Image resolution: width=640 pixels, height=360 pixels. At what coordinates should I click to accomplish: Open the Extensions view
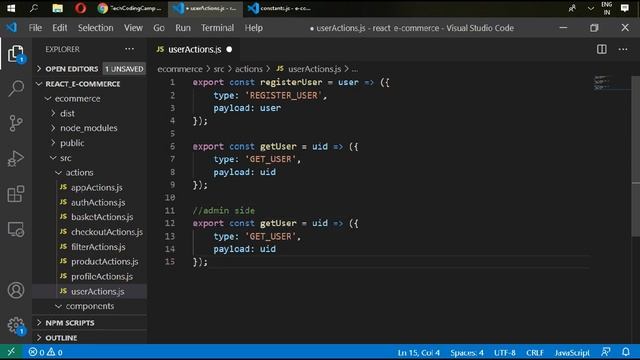coord(16,193)
